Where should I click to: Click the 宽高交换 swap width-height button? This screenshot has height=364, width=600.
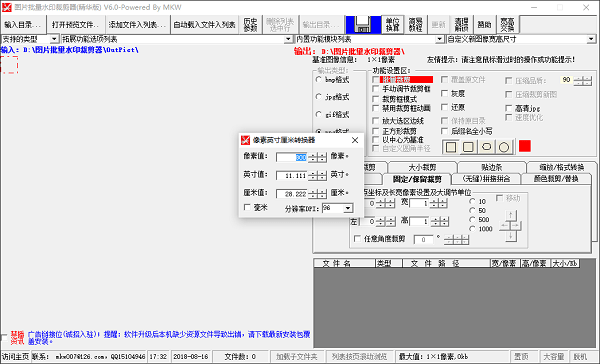(507, 25)
